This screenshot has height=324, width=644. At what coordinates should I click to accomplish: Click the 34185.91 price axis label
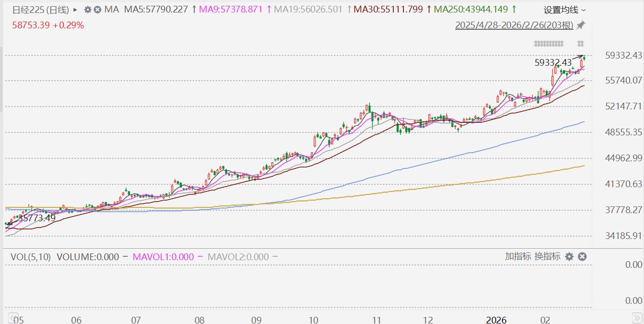tap(624, 236)
